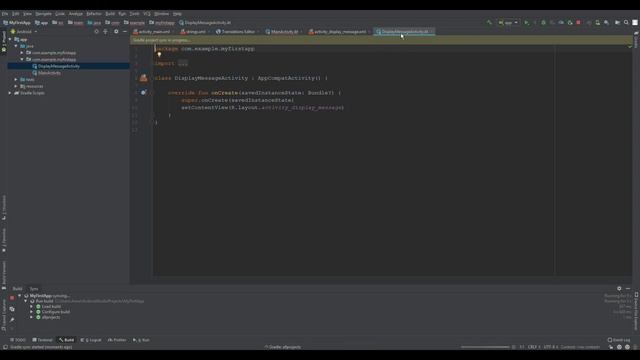The image size is (640, 360).
Task: Collapse the app module node
Action: pos(10,40)
